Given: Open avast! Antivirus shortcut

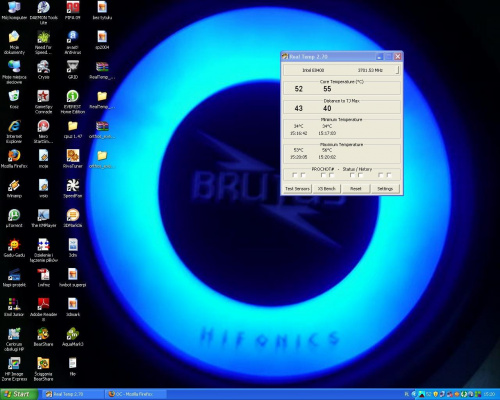Looking at the screenshot, I should point(73,42).
